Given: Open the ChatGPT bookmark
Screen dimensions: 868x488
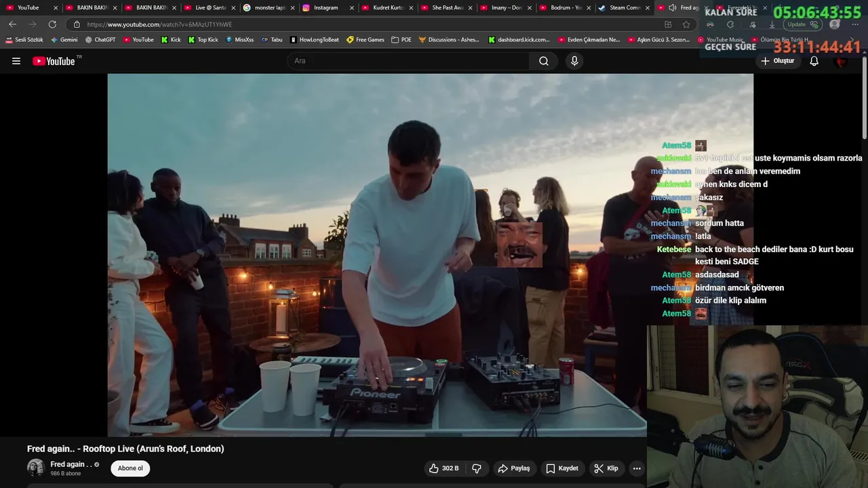Looking at the screenshot, I should tap(100, 40).
